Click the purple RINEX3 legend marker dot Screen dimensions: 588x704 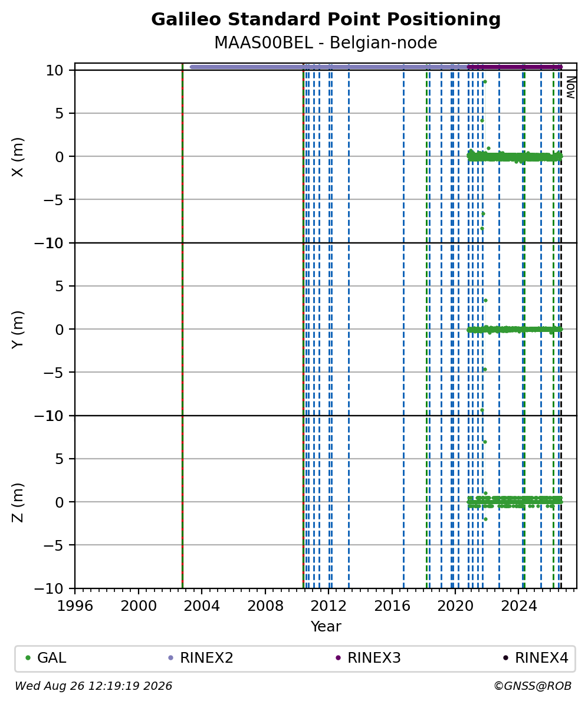[339, 658]
